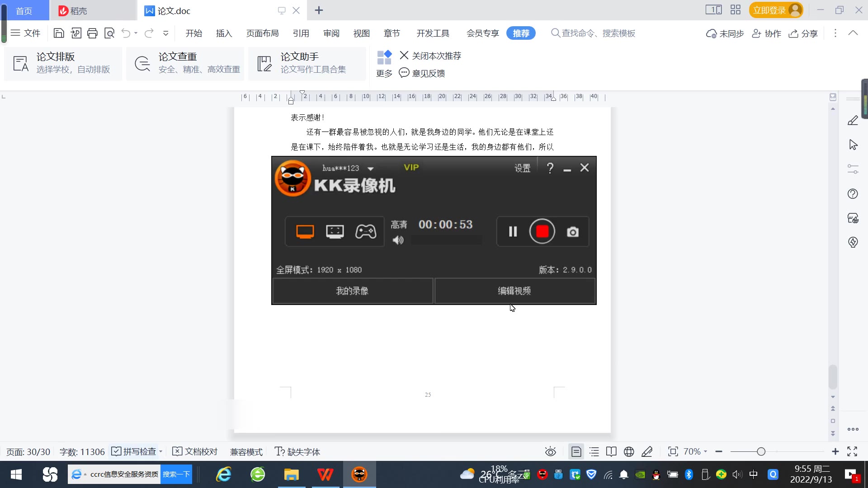Click the command search field
Viewport: 868px width, 488px height.
(x=598, y=33)
